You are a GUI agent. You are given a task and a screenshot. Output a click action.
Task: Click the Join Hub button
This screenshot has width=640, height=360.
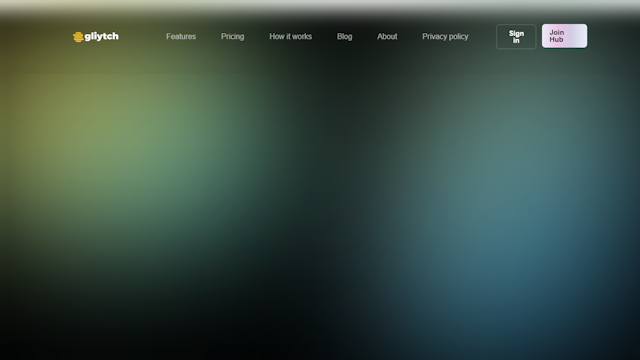tap(564, 36)
